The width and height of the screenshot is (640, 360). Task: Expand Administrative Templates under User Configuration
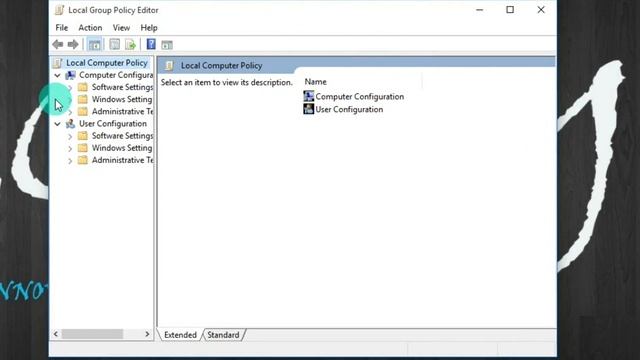pyautogui.click(x=70, y=161)
